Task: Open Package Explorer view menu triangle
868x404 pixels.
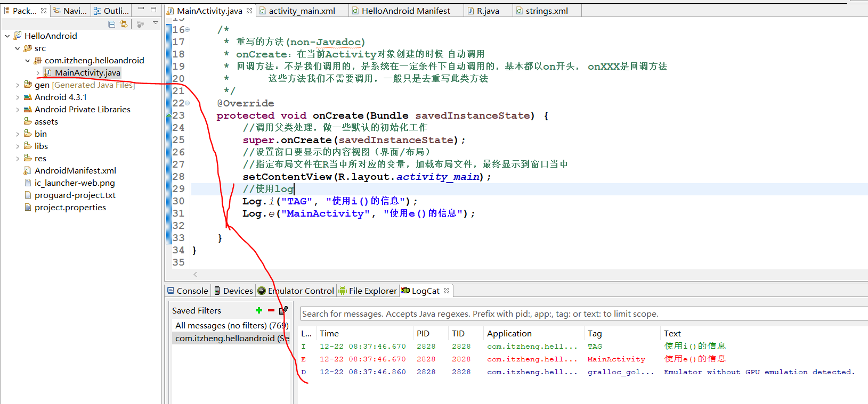Action: pos(156,23)
